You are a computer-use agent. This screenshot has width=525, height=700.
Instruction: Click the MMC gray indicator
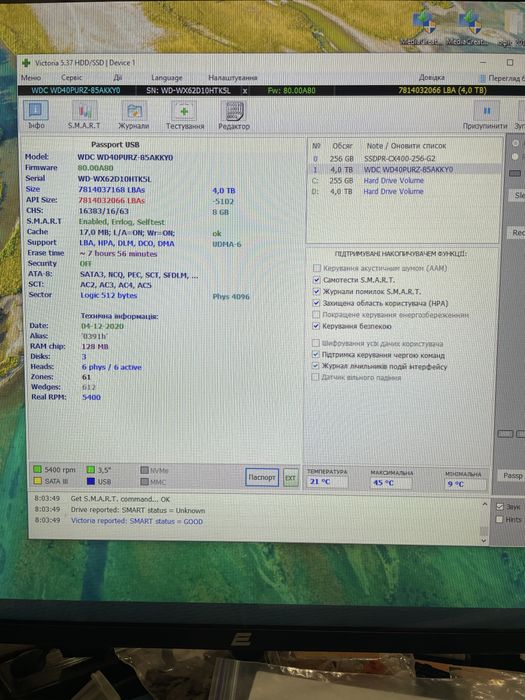(144, 482)
